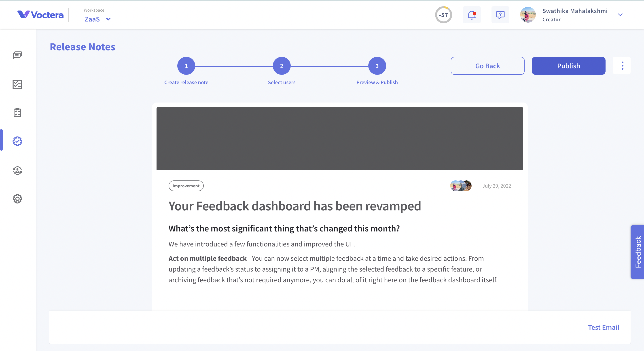Viewport: 644px width, 351px height.
Task: Open the checklist sidebar icon
Action: click(17, 84)
